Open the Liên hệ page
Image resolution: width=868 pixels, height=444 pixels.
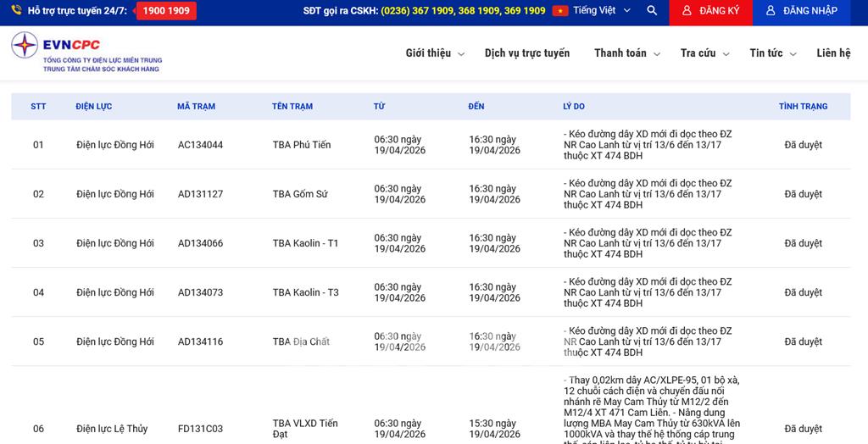(x=833, y=53)
